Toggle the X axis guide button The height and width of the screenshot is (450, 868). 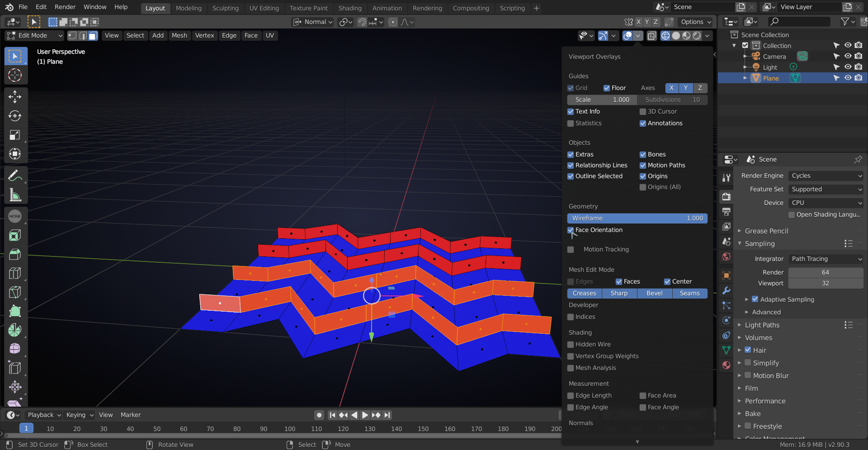(x=671, y=88)
